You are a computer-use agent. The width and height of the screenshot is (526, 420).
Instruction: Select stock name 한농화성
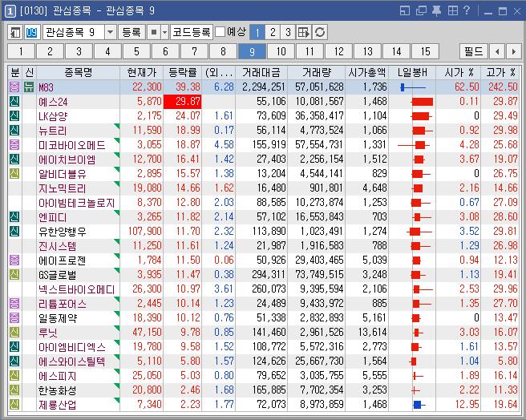[58, 390]
